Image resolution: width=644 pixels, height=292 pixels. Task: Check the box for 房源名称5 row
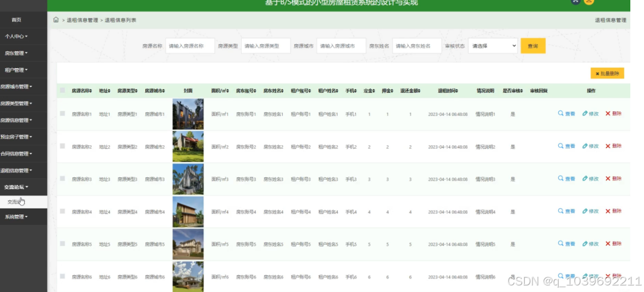pyautogui.click(x=62, y=243)
